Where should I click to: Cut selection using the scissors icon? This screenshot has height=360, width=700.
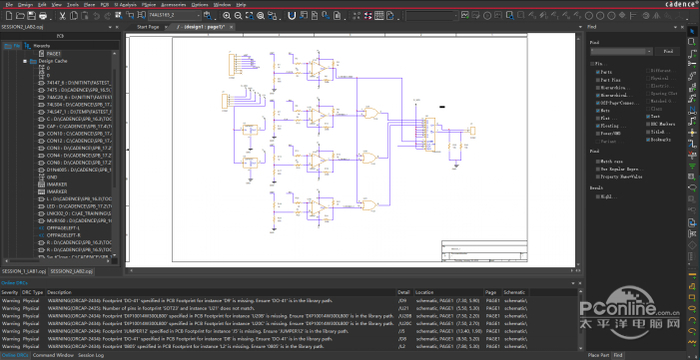(62, 16)
